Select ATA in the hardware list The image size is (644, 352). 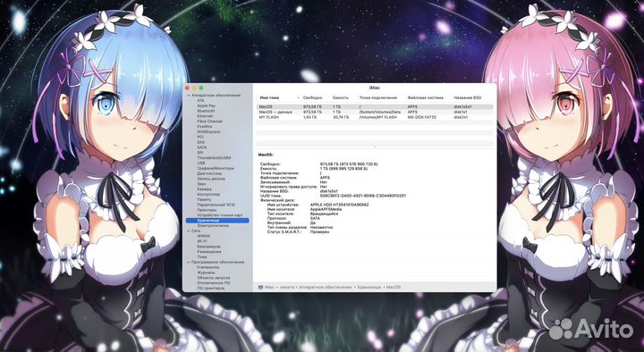coord(200,100)
